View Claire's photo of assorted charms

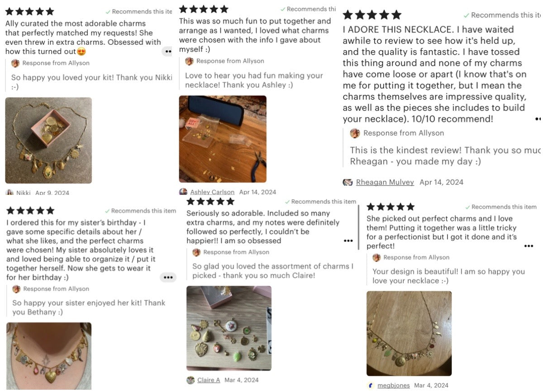coord(229,328)
